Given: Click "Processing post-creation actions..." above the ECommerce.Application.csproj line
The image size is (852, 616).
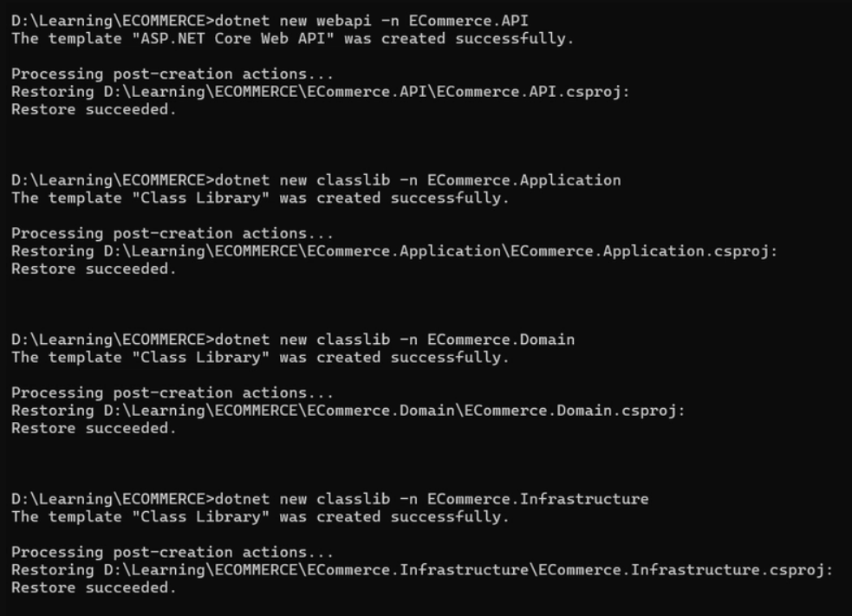Looking at the screenshot, I should click(172, 233).
